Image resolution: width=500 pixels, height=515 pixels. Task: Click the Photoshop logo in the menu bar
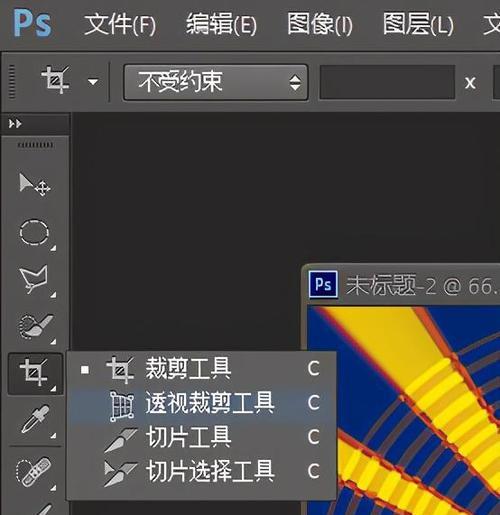[x=32, y=23]
